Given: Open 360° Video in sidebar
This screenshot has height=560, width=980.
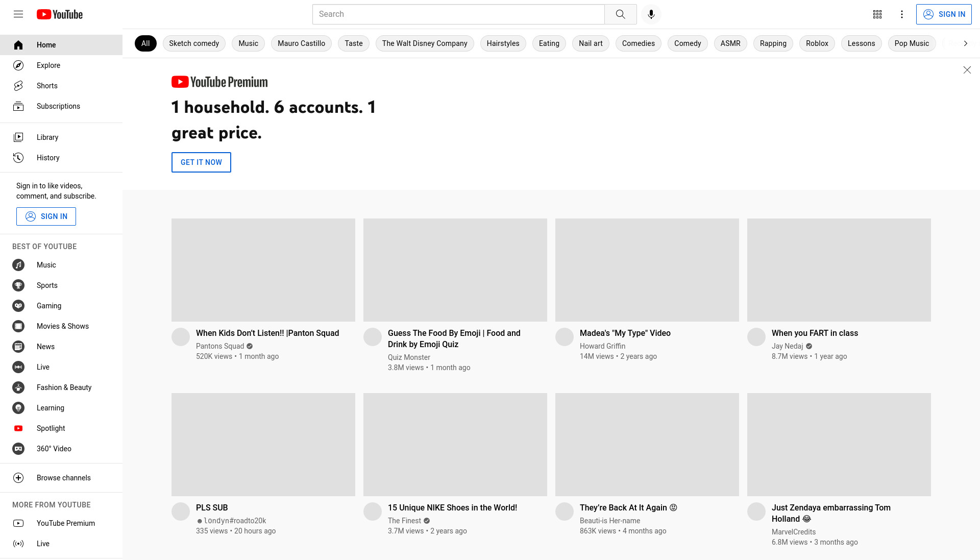Looking at the screenshot, I should tap(61, 449).
